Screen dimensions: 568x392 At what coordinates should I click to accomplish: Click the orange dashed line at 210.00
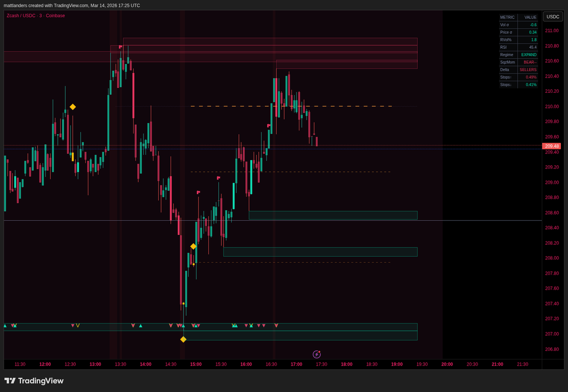[291, 106]
